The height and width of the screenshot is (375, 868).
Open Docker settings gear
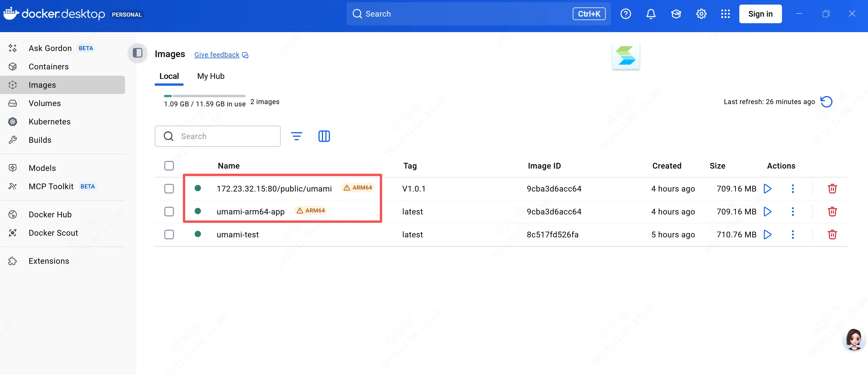[x=701, y=14]
